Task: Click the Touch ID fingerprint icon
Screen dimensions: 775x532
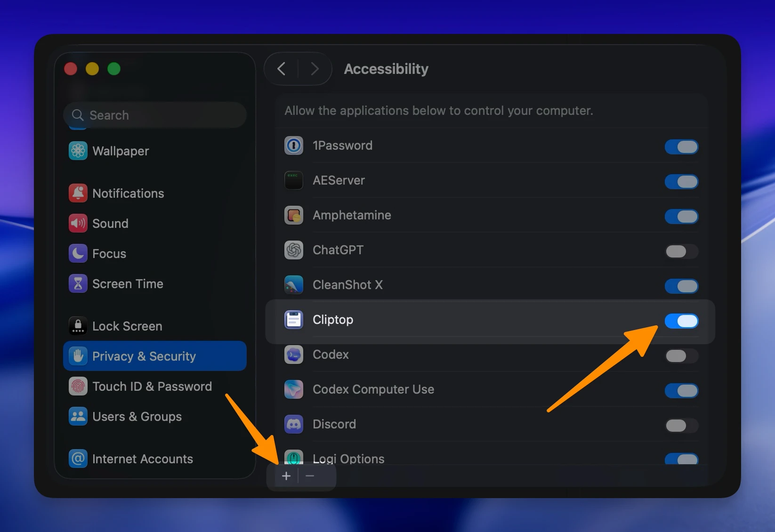Action: (78, 386)
